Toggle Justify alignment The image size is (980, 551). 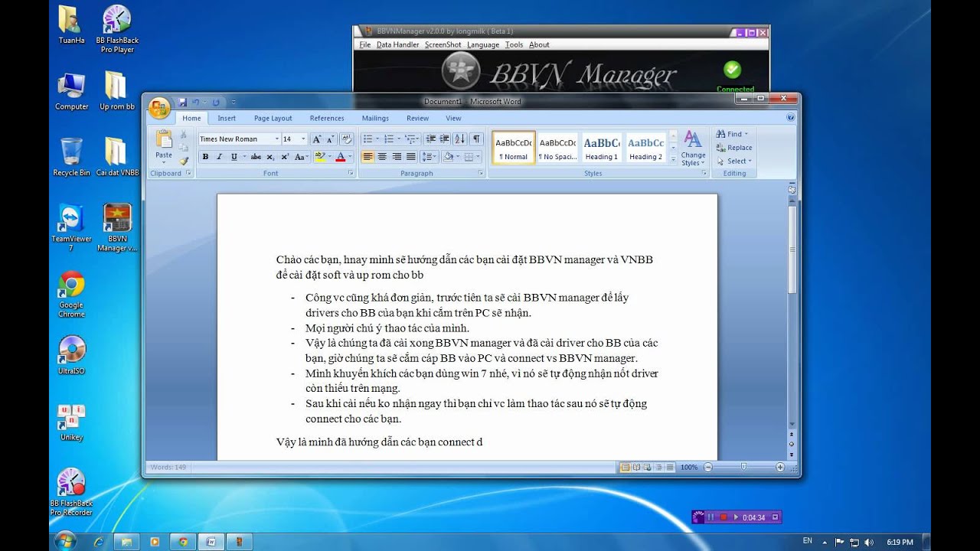pos(410,157)
